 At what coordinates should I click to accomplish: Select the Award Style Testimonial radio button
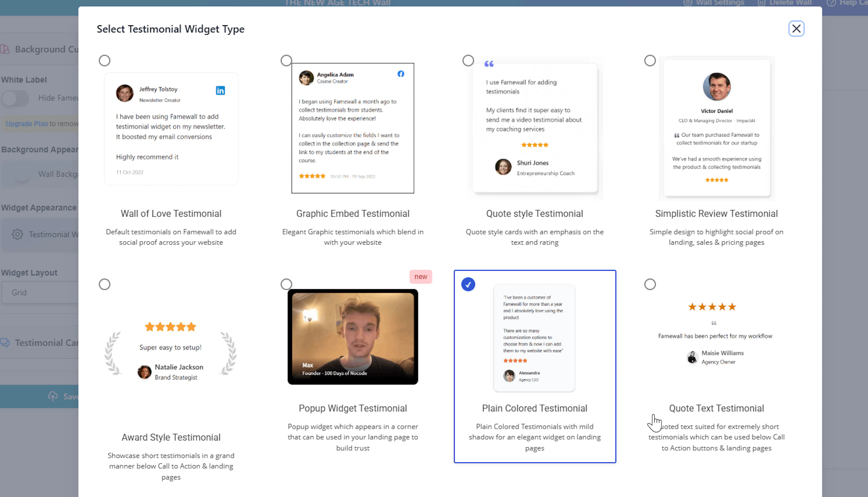pos(104,284)
